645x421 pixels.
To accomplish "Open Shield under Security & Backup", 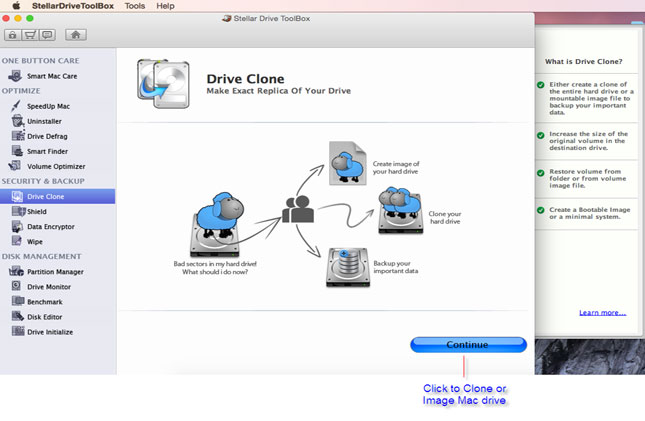I will click(37, 212).
